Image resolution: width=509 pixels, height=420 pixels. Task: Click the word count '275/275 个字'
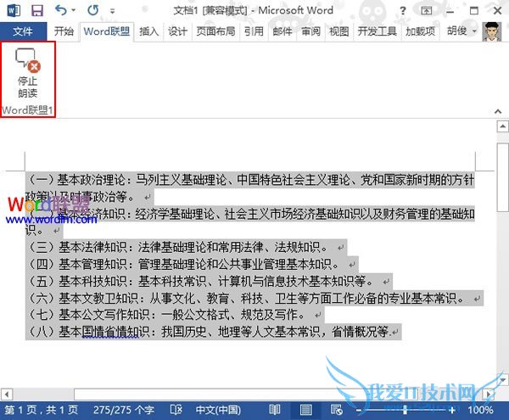tap(123, 411)
